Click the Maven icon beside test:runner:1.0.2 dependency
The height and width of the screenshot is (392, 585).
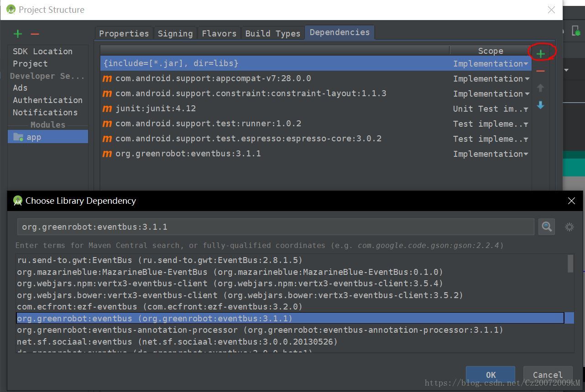point(107,124)
